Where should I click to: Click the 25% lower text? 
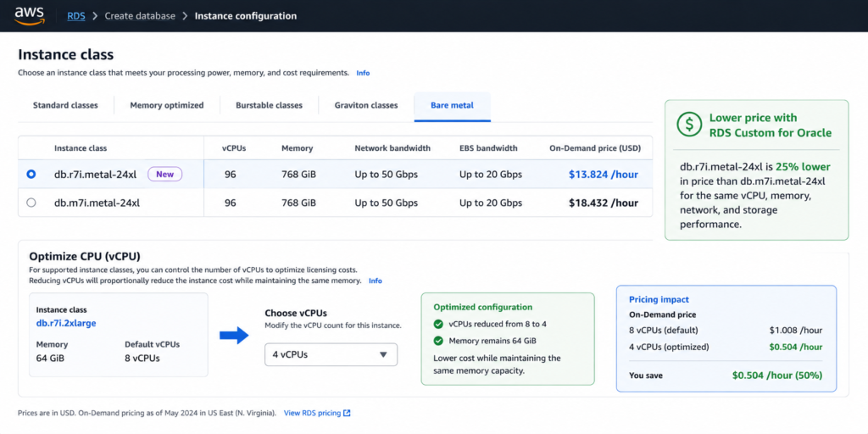pos(803,167)
